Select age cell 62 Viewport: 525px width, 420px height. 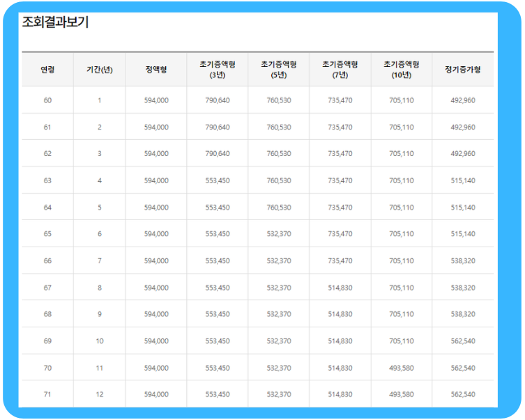click(x=47, y=153)
